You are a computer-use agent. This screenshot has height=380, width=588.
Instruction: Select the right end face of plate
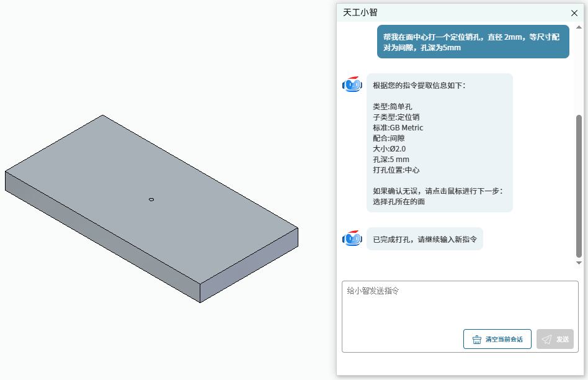click(249, 265)
